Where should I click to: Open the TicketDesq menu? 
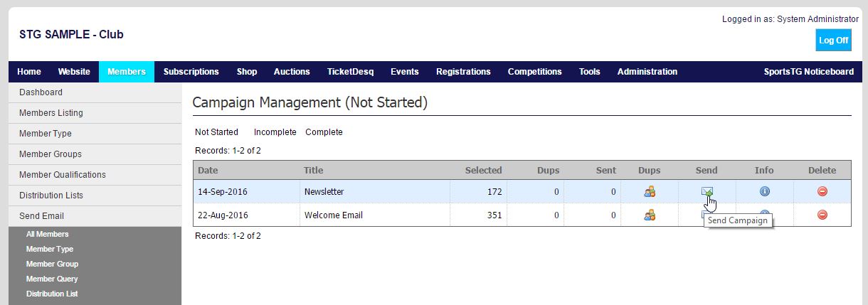350,72
